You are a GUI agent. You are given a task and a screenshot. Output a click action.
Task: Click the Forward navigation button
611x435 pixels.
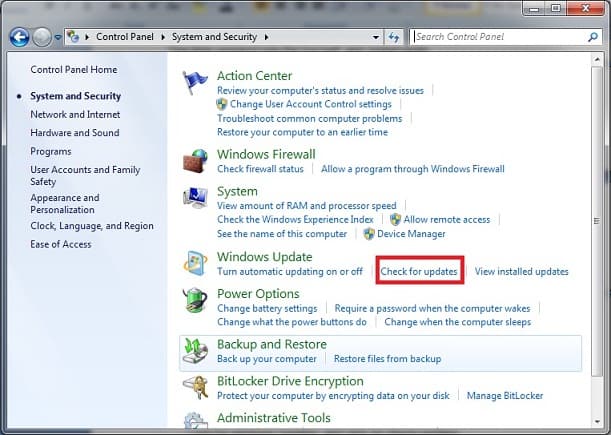[x=42, y=37]
